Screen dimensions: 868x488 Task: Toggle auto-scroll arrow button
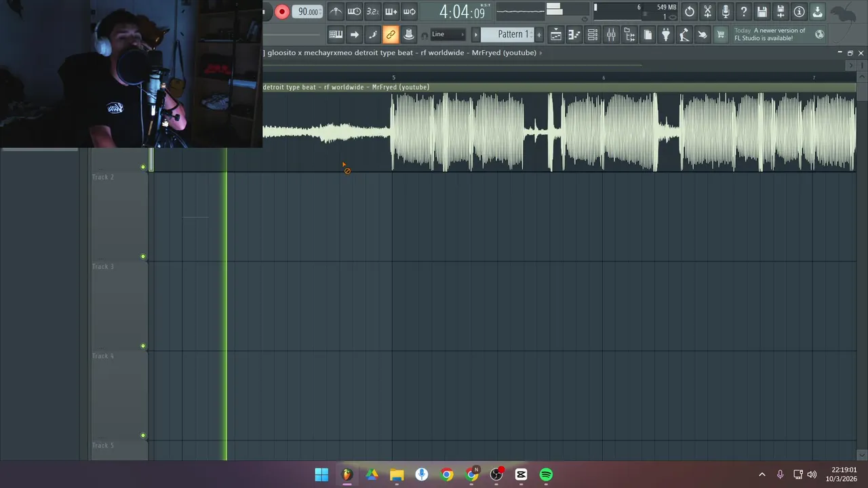354,35
